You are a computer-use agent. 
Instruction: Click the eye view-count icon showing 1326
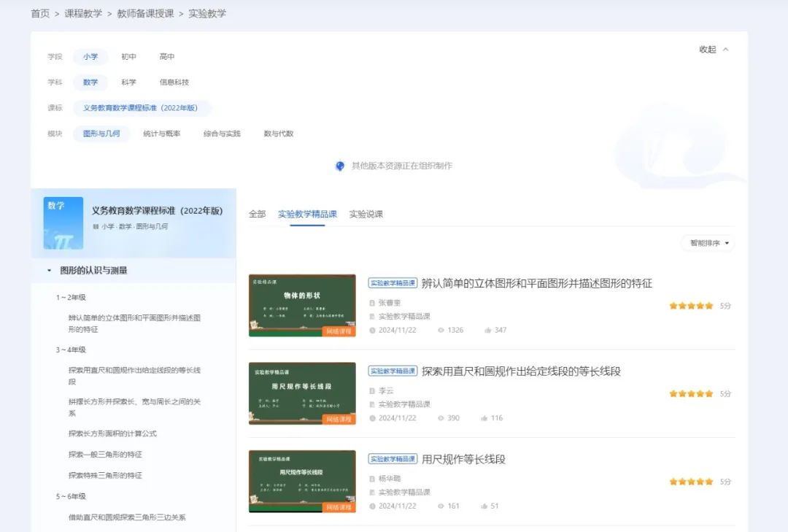pyautogui.click(x=439, y=329)
